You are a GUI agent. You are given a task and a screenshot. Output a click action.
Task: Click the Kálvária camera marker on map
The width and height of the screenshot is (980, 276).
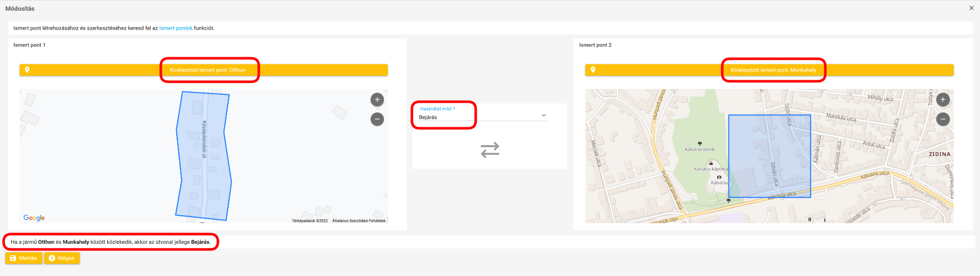tap(719, 177)
